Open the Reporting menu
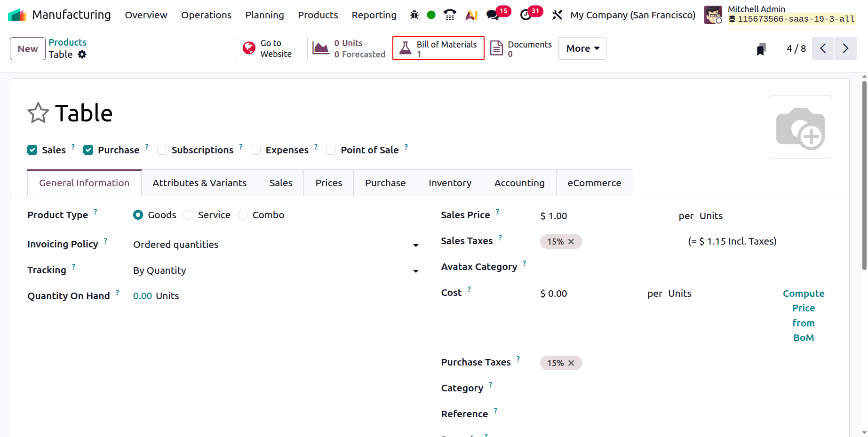Screen dimensions: 868x437 pyautogui.click(x=374, y=15)
